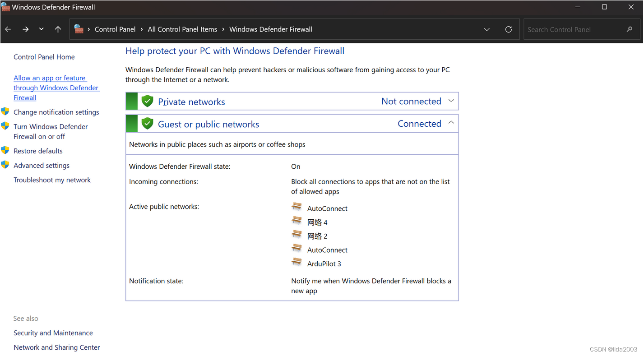Image resolution: width=644 pixels, height=356 pixels.
Task: Click the Forward navigation arrow
Action: pos(26,29)
